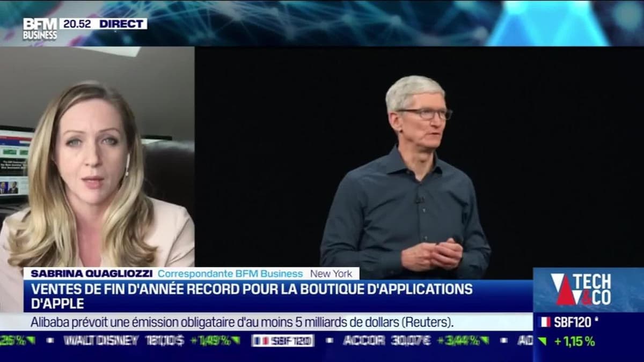This screenshot has height=362, width=644.
Task: Select the Alibaba bond issue news line
Action: point(242,322)
